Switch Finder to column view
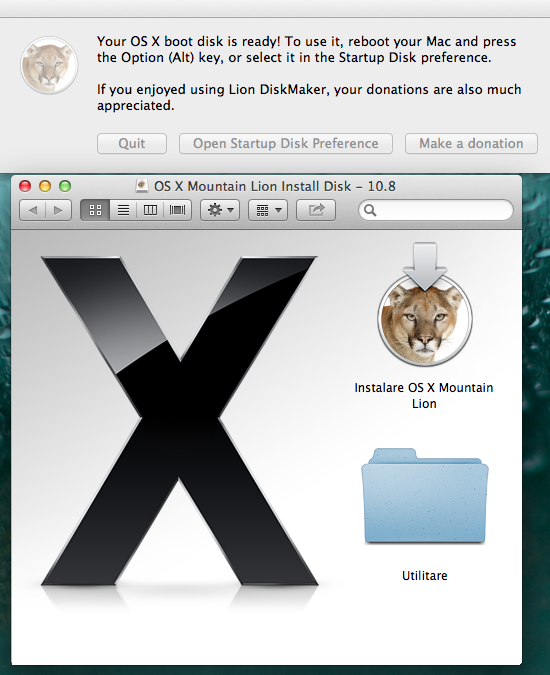Screen dimensions: 550x675 click(150, 211)
